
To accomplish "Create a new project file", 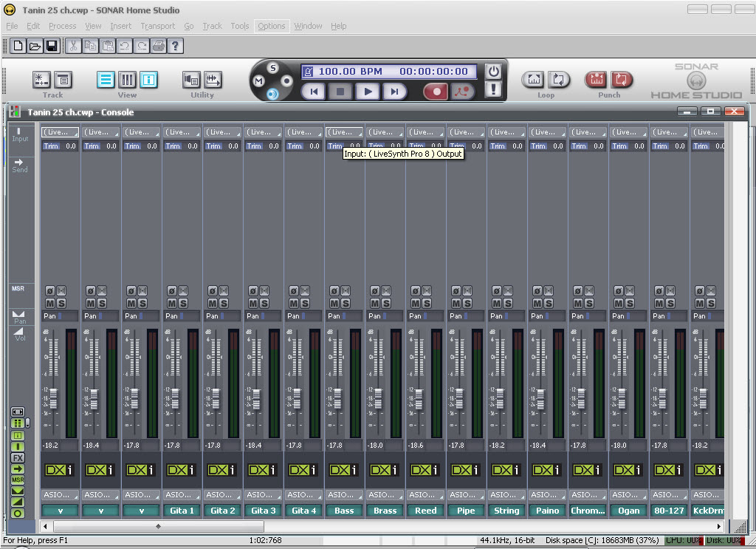I will pyautogui.click(x=18, y=46).
